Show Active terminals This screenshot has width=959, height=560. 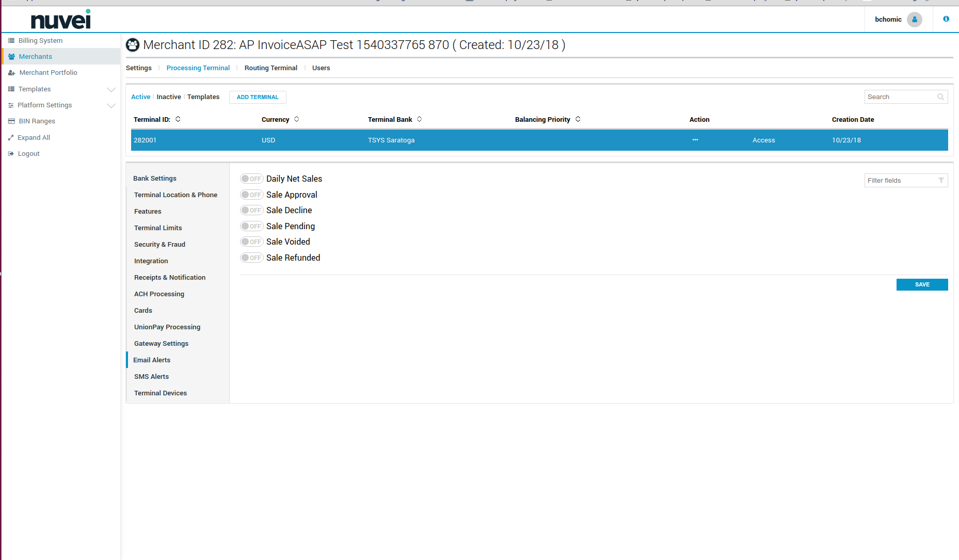141,97
